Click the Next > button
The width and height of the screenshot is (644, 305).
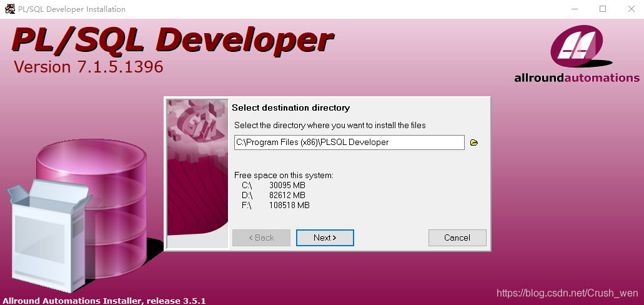pyautogui.click(x=325, y=237)
